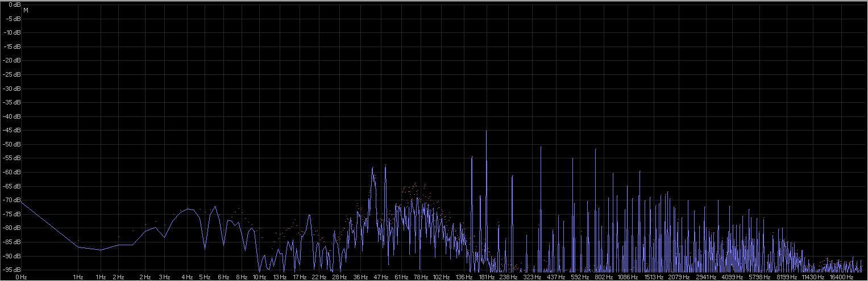Click the '-85 dB' level label
The image size is (868, 281).
pyautogui.click(x=12, y=242)
